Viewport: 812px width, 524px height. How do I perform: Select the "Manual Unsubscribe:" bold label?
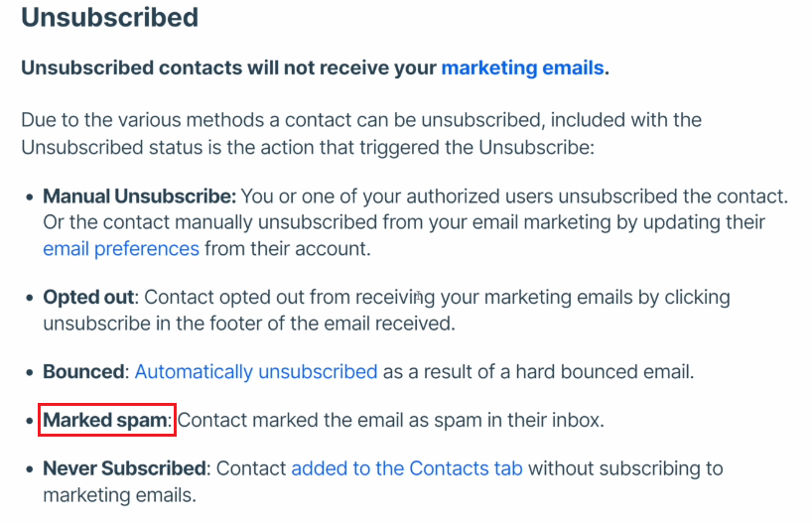tap(139, 196)
